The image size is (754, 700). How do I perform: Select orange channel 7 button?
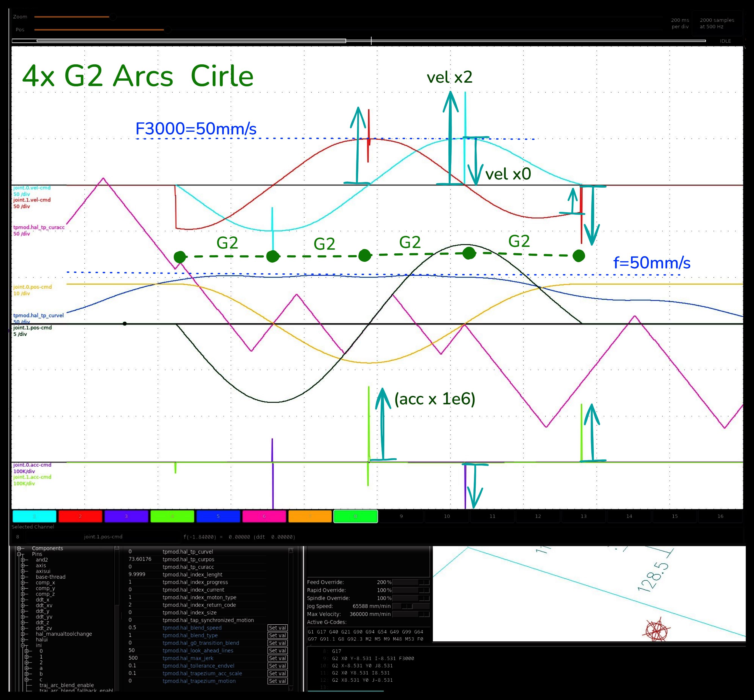tap(310, 516)
